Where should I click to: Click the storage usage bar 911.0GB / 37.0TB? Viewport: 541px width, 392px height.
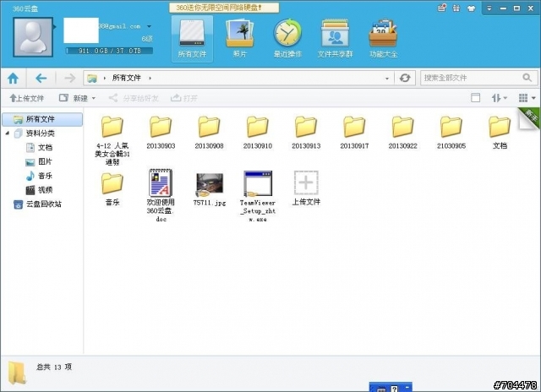pyautogui.click(x=109, y=51)
